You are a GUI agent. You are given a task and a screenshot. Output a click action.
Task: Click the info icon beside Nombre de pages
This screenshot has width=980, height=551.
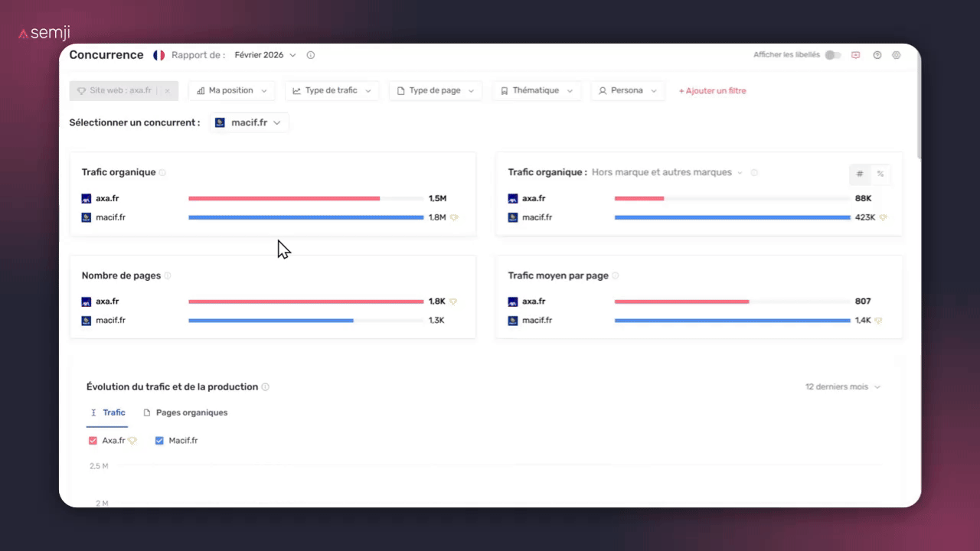coord(168,276)
